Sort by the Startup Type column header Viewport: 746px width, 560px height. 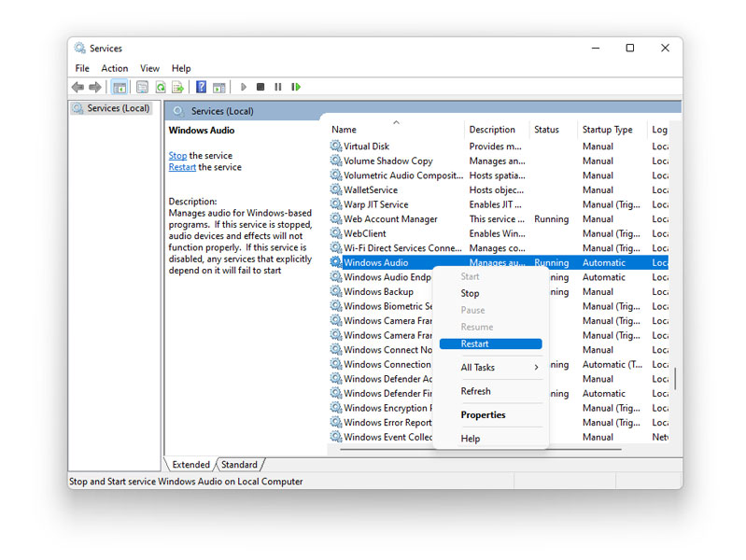pyautogui.click(x=612, y=130)
